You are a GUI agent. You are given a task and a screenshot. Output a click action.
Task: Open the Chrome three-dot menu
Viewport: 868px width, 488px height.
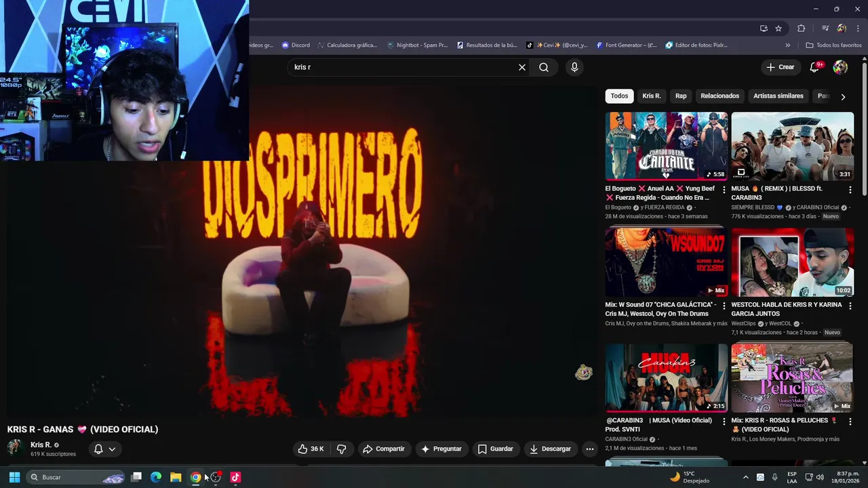(858, 28)
